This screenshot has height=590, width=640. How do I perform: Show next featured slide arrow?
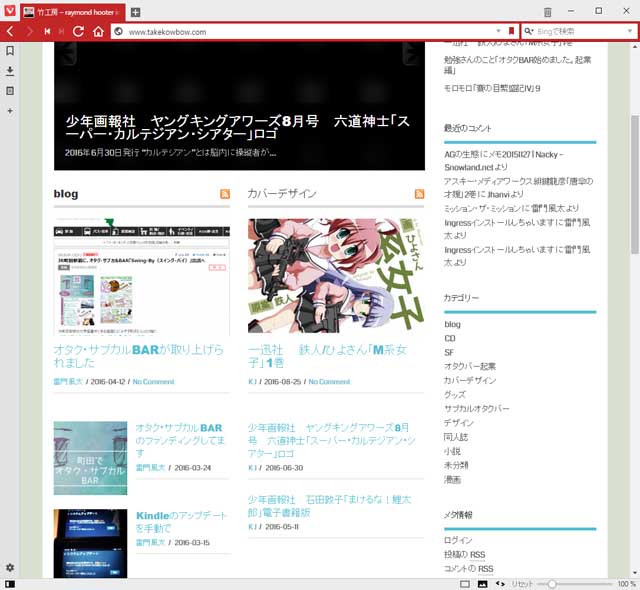[x=413, y=53]
